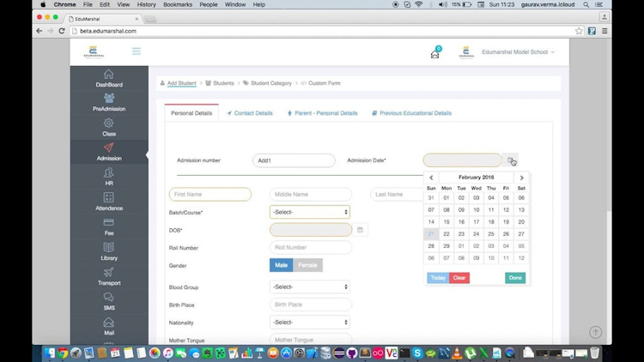
Task: Click the Last Name field
Action: [397, 194]
